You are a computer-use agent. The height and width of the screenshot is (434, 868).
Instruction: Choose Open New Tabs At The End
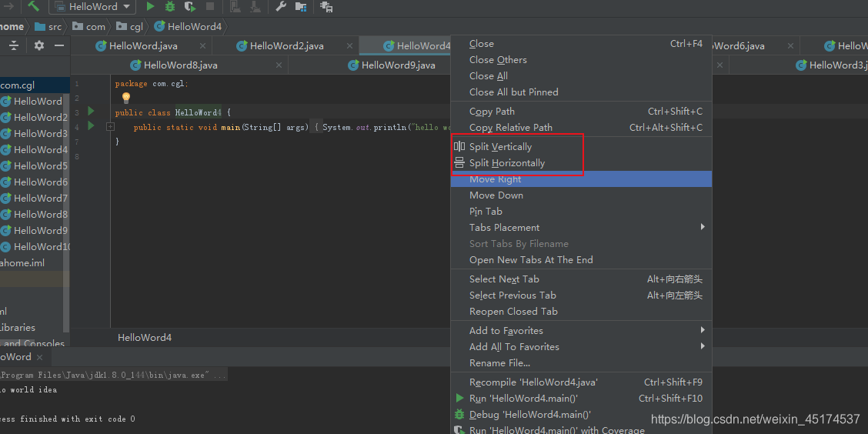pyautogui.click(x=581, y=259)
